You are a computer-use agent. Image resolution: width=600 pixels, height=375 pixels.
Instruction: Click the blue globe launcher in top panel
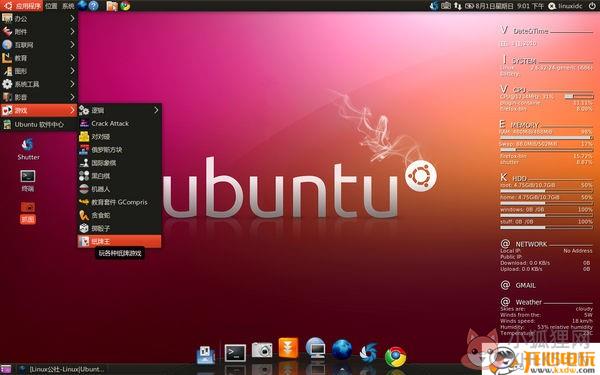click(x=82, y=5)
